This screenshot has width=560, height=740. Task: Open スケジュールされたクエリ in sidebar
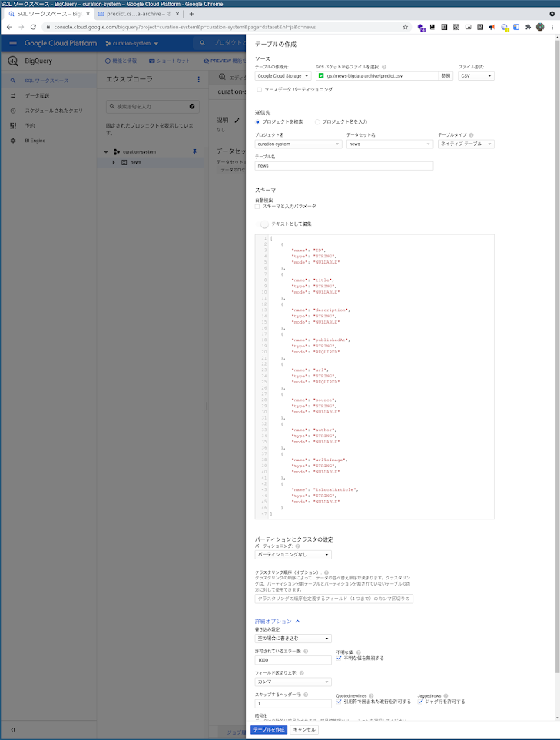point(48,111)
